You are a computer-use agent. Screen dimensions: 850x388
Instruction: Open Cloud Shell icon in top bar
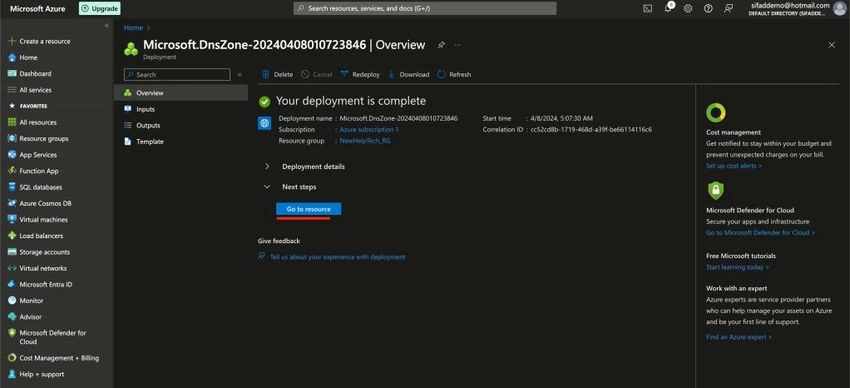(x=647, y=9)
